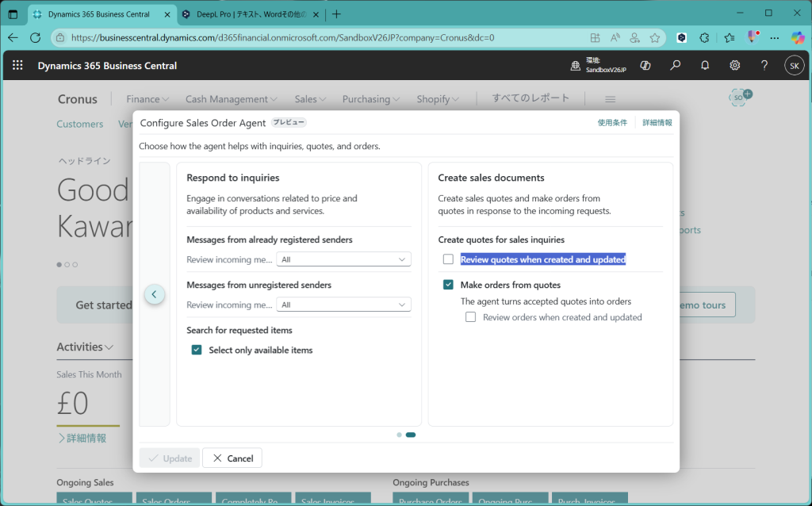Uncheck Make orders from quotes
The width and height of the screenshot is (812, 506).
(449, 285)
